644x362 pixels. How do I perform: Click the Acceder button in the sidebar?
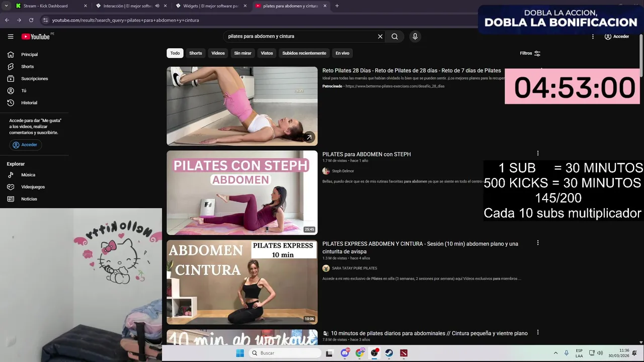[x=25, y=145]
